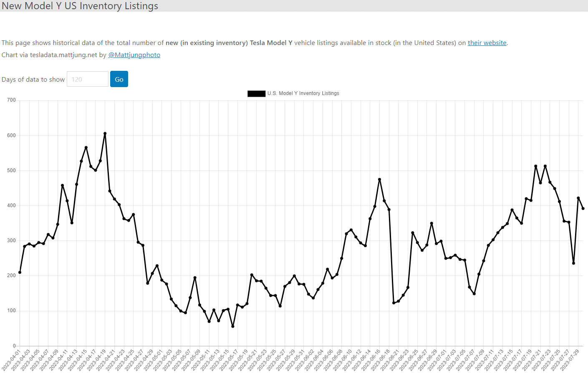Click the 2023-06-16 x-axis date label
This screenshot has height=373, width=588.
pos(371,360)
